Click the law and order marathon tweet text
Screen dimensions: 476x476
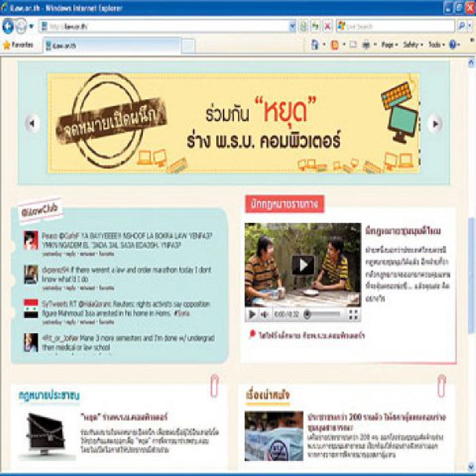point(126,274)
